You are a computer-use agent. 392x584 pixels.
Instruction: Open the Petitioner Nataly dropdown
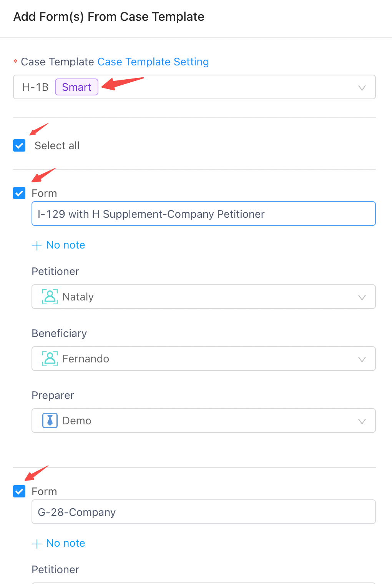pos(204,297)
